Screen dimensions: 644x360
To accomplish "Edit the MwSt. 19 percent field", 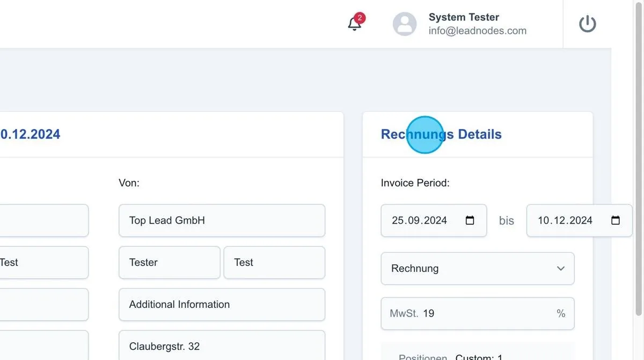I will pyautogui.click(x=478, y=313).
